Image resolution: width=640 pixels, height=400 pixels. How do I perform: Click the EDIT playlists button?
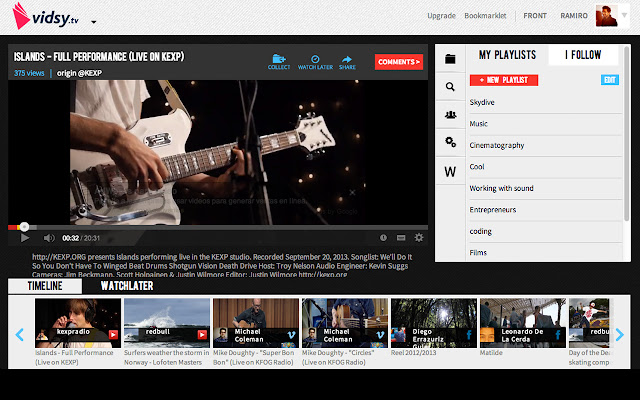coord(610,80)
